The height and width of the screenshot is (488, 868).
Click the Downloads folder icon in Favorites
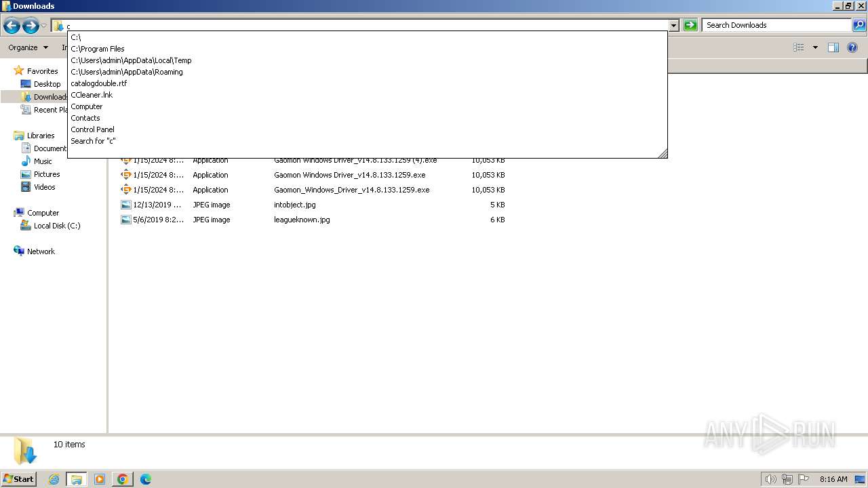point(26,97)
